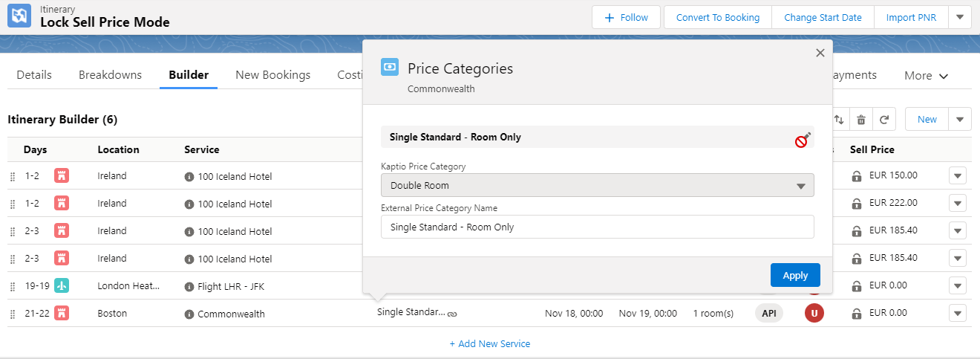
Task: Open the row menu for the Commonwealth row
Action: 958,314
